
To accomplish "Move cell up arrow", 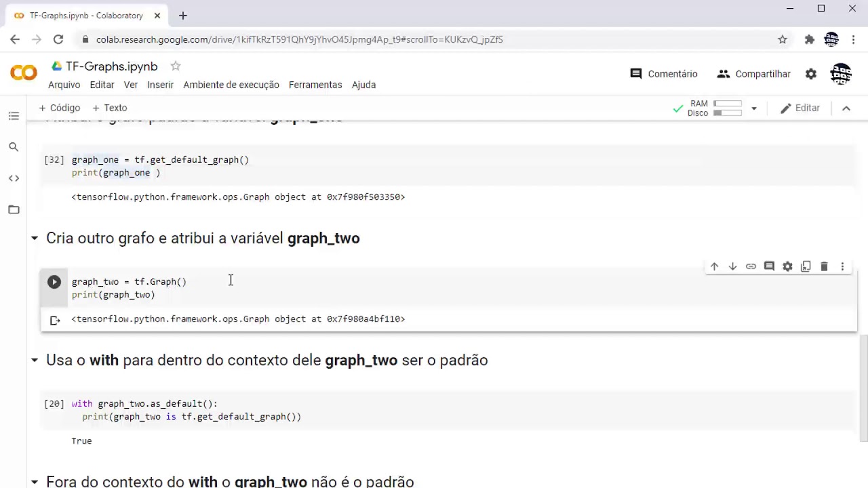I will 714,266.
